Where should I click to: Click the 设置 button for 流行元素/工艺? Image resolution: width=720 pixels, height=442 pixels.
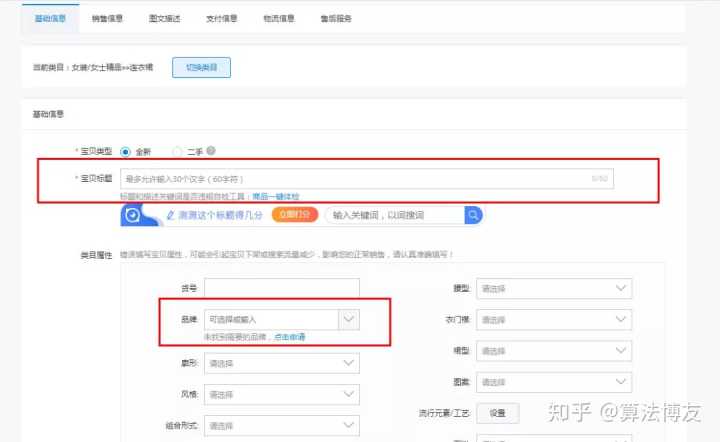497,412
